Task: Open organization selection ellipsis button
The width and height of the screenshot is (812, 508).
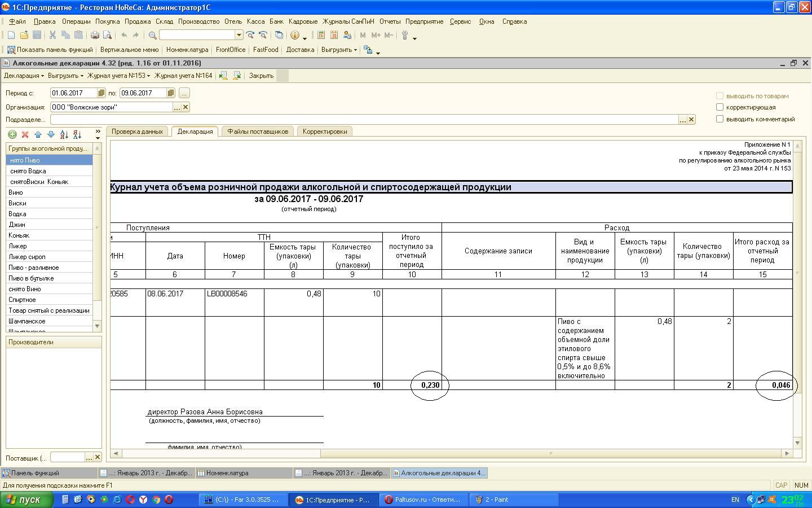Action: [x=176, y=107]
